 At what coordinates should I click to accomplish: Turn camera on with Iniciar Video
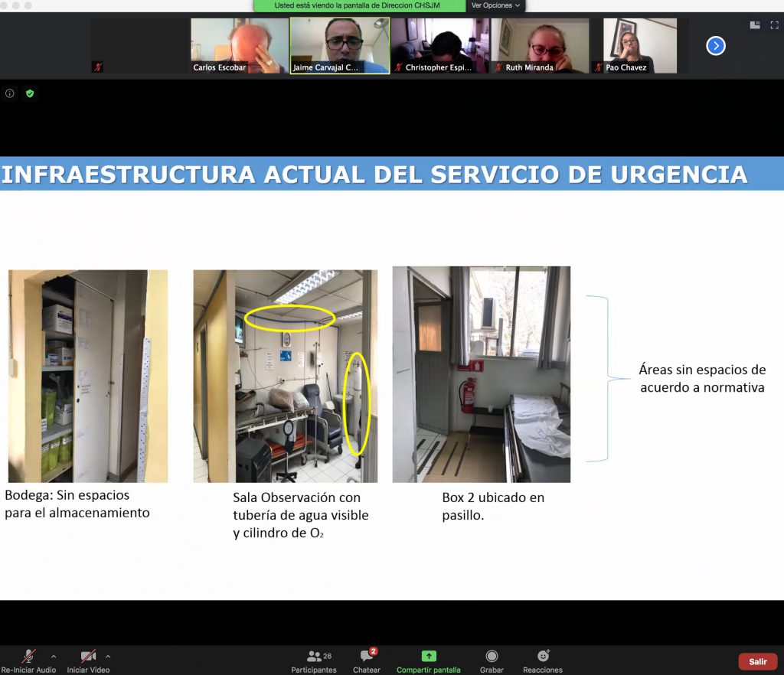coord(88,660)
